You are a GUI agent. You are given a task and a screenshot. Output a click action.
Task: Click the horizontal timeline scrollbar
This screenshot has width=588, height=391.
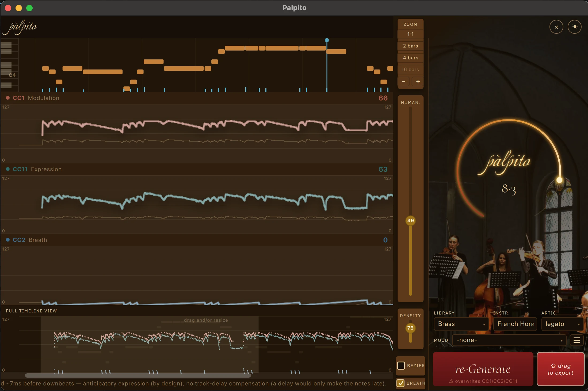[x=138, y=375]
